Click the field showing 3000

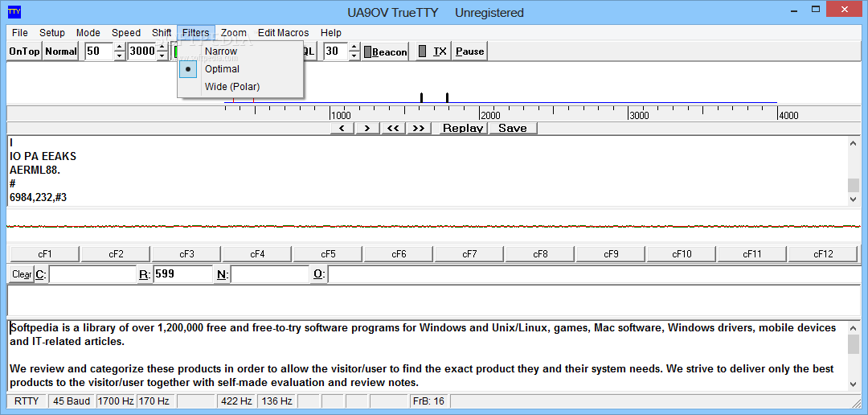141,51
